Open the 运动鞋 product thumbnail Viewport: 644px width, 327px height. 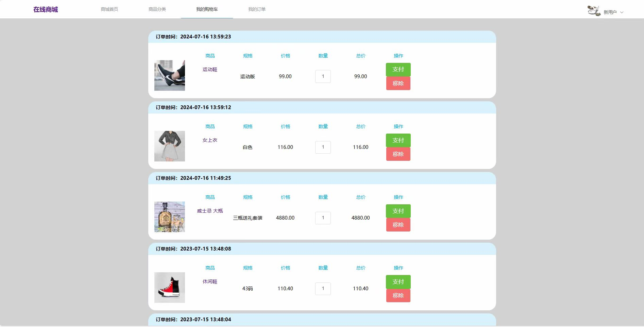pos(170,75)
